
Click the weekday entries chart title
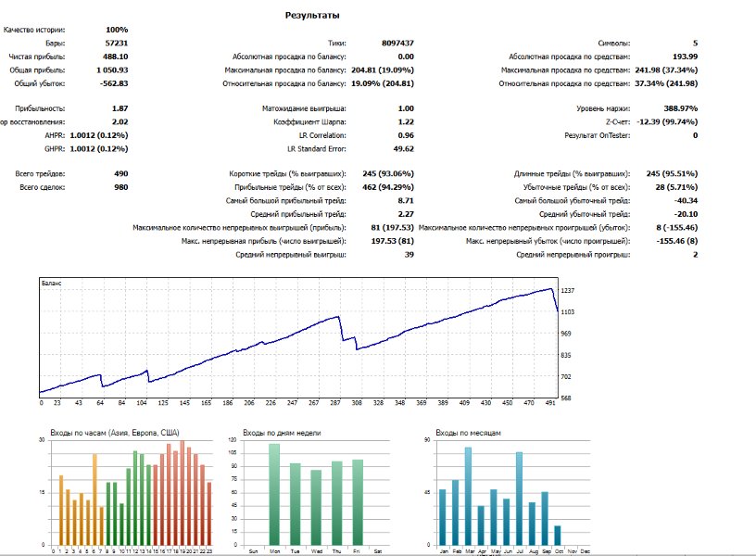tap(282, 433)
